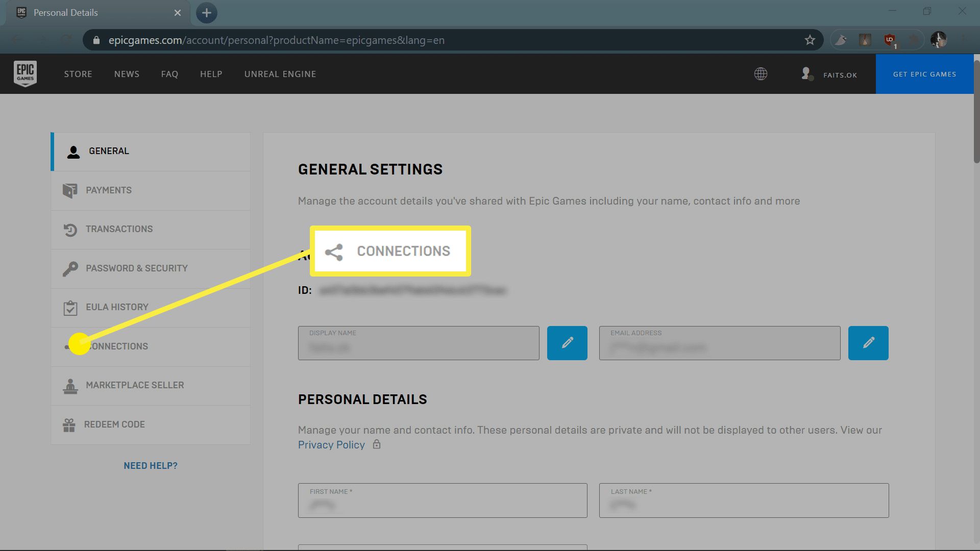Click the clipboard icon next to EULA HISTORY
The width and height of the screenshot is (980, 551).
[x=70, y=308]
